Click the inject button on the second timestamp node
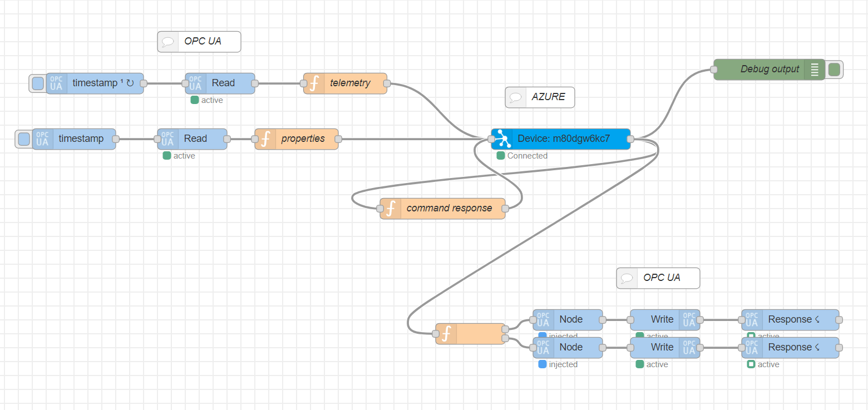This screenshot has height=410, width=868. 23,139
